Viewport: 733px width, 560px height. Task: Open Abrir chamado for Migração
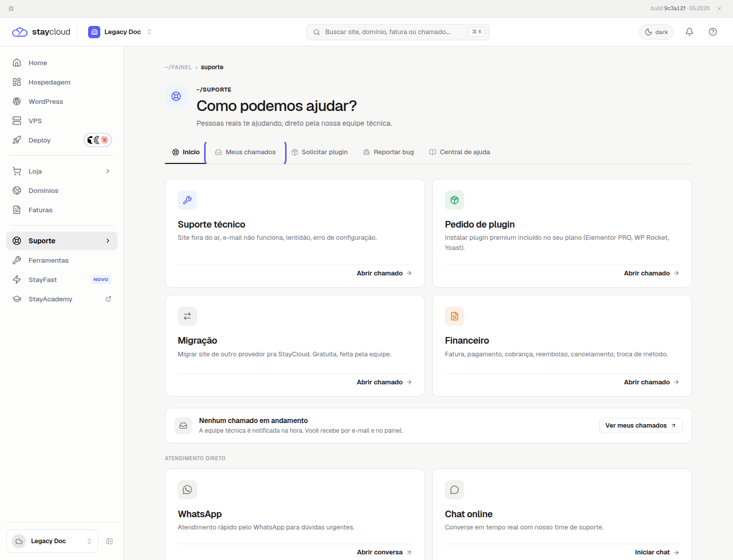tap(384, 382)
